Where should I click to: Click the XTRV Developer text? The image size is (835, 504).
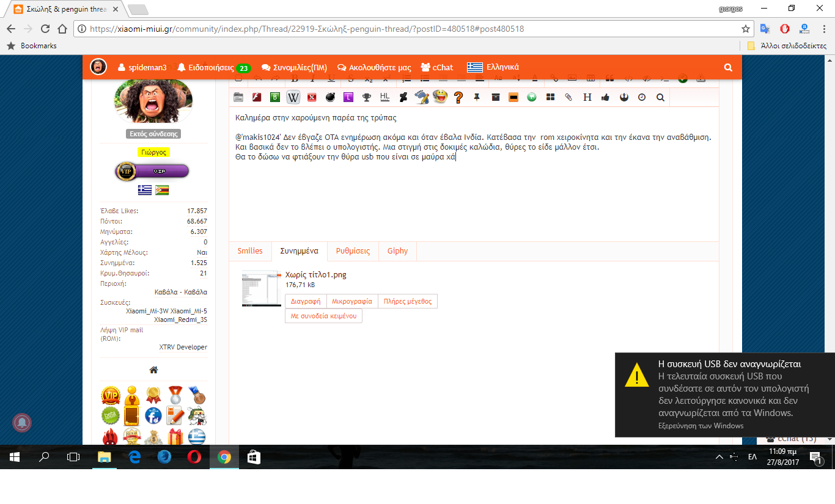(183, 347)
